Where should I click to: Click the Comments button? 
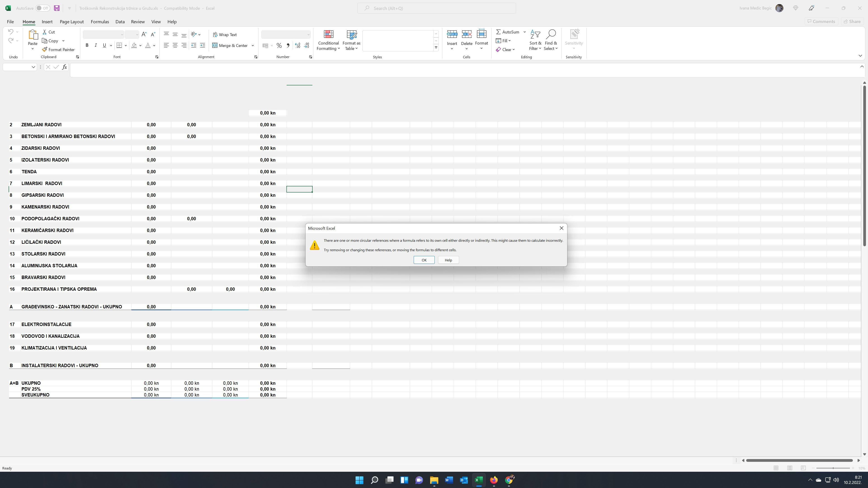821,21
